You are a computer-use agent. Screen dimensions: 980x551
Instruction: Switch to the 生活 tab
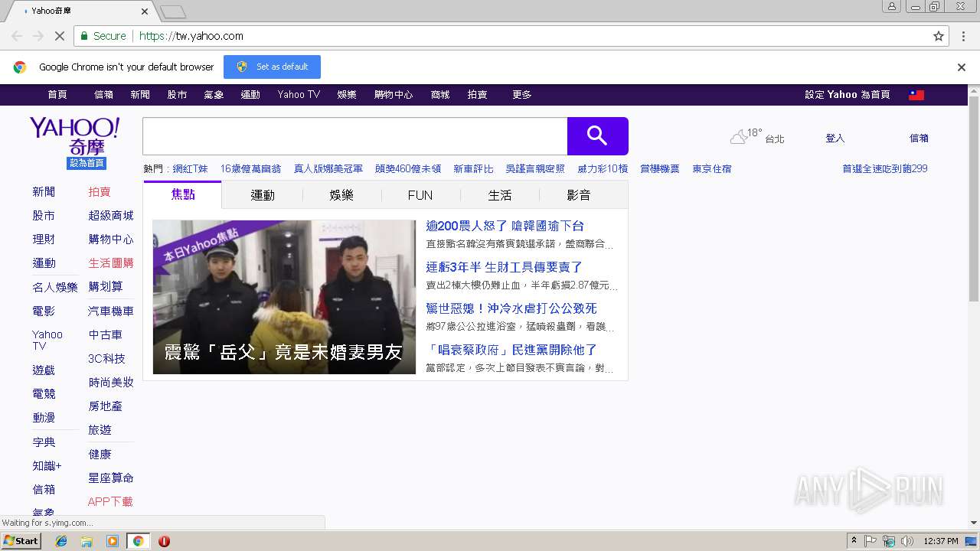click(x=500, y=195)
